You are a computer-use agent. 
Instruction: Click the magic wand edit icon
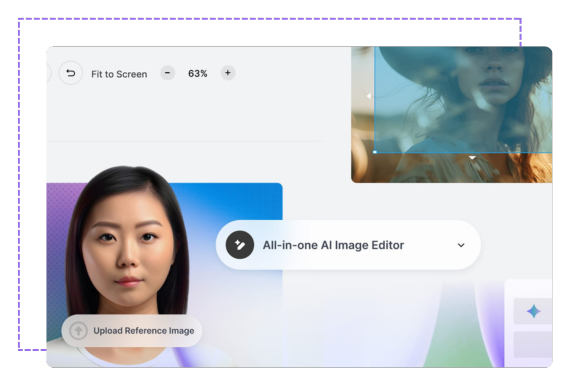coord(240,245)
